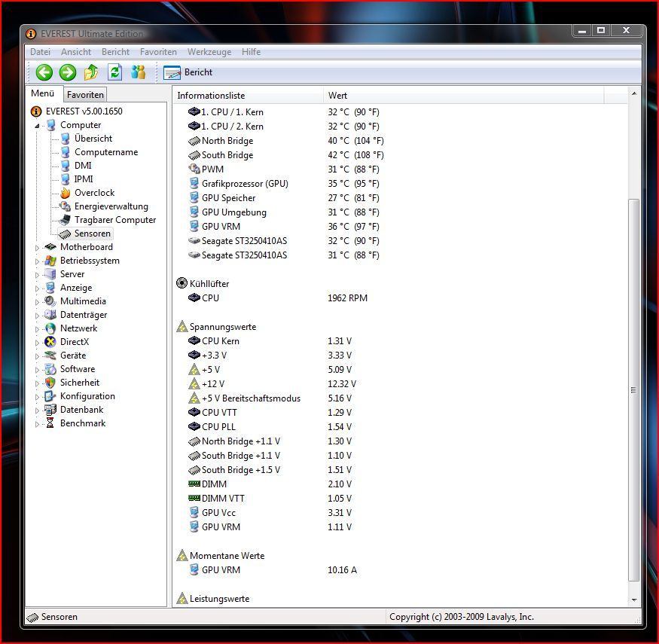Click the scrollbar down arrow
Screen dimensions: 659x644
[634, 600]
